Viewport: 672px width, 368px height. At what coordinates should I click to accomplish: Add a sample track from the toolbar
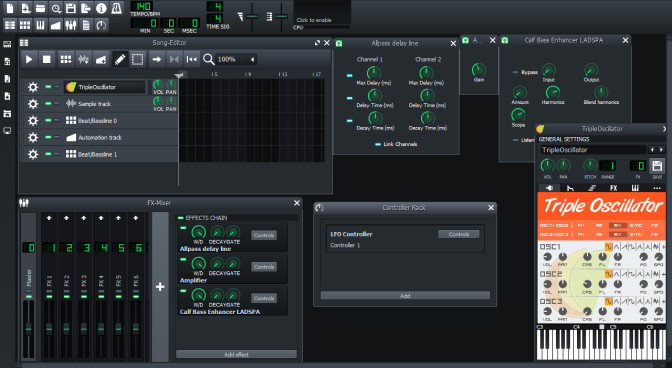click(x=83, y=59)
